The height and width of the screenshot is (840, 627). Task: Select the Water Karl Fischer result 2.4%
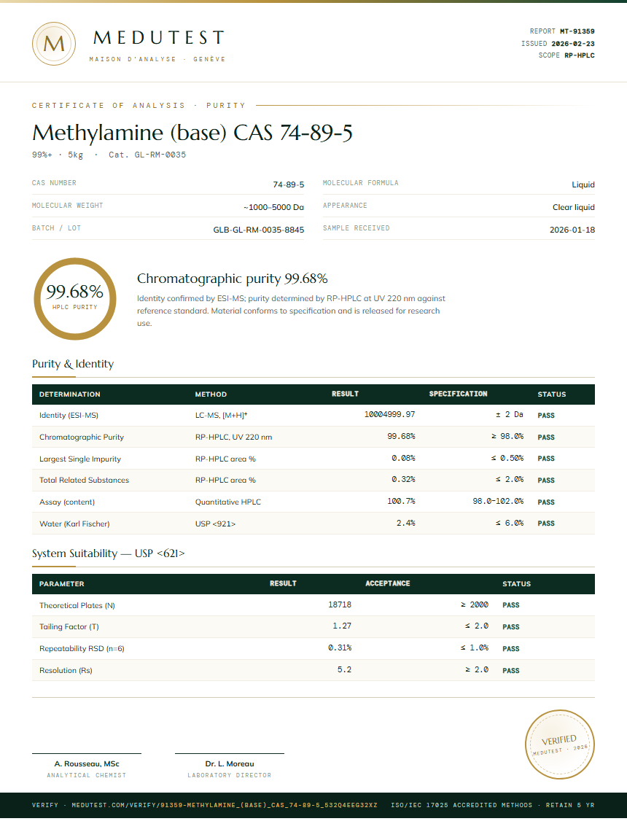[405, 524]
